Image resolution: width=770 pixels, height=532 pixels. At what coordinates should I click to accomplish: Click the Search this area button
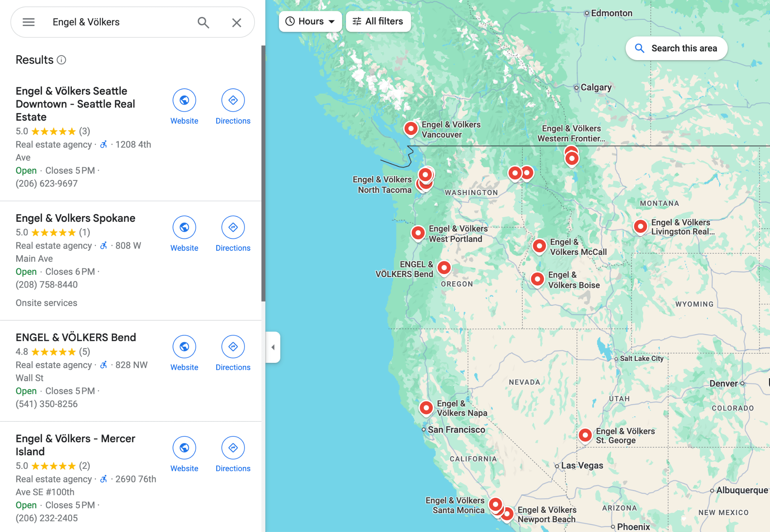[676, 49]
